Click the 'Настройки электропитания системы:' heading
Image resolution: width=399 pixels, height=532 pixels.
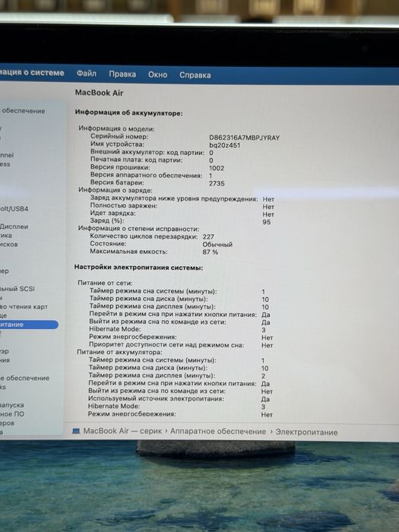point(139,268)
